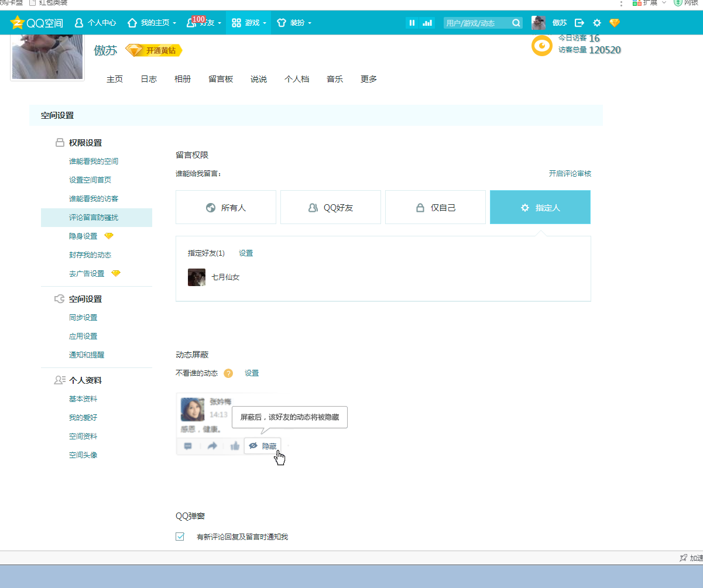
Task: Switch to the 日志 tab
Action: point(149,79)
